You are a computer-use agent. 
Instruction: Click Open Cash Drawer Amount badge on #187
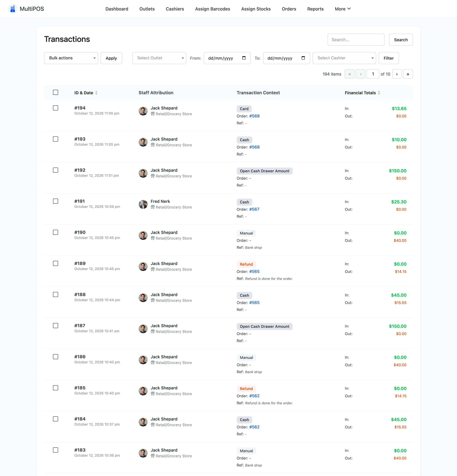[x=264, y=326]
